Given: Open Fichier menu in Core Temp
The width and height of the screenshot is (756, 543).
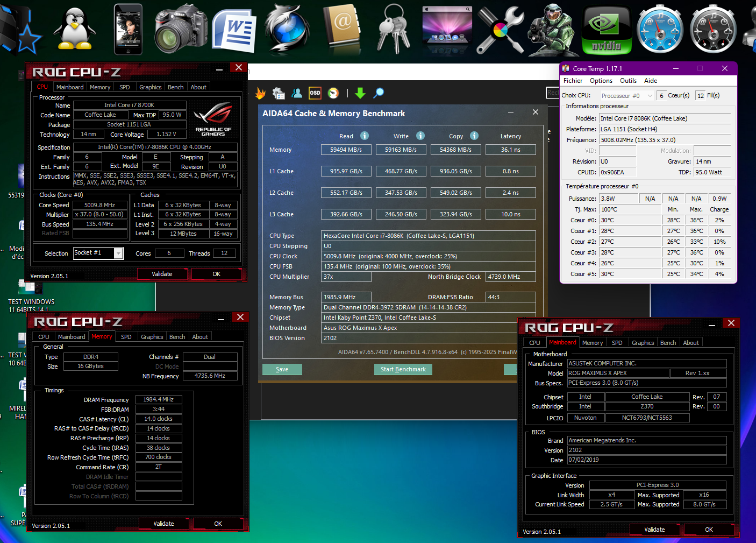Looking at the screenshot, I should click(573, 81).
